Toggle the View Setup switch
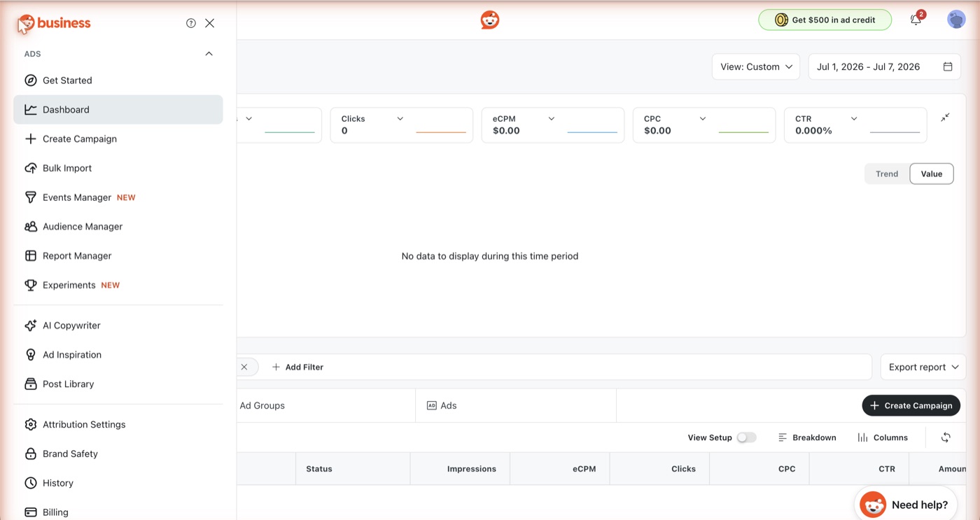The height and width of the screenshot is (520, 980). 747,437
